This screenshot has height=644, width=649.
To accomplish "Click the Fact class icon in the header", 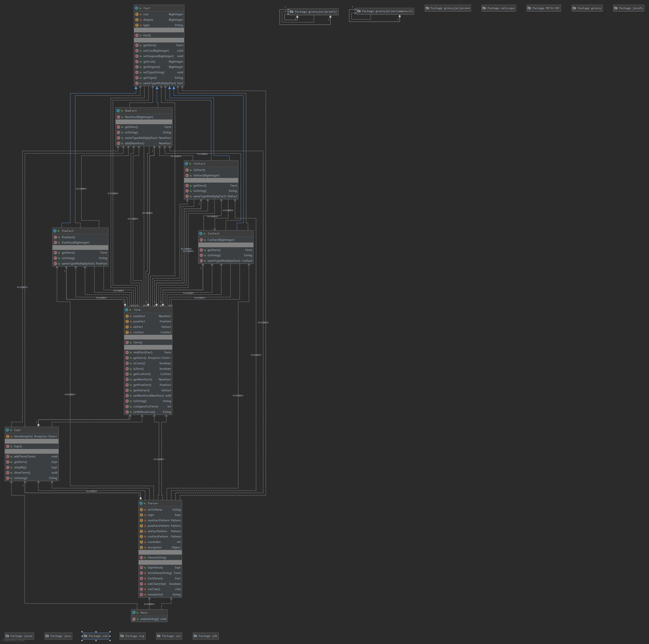I will 136,8.
